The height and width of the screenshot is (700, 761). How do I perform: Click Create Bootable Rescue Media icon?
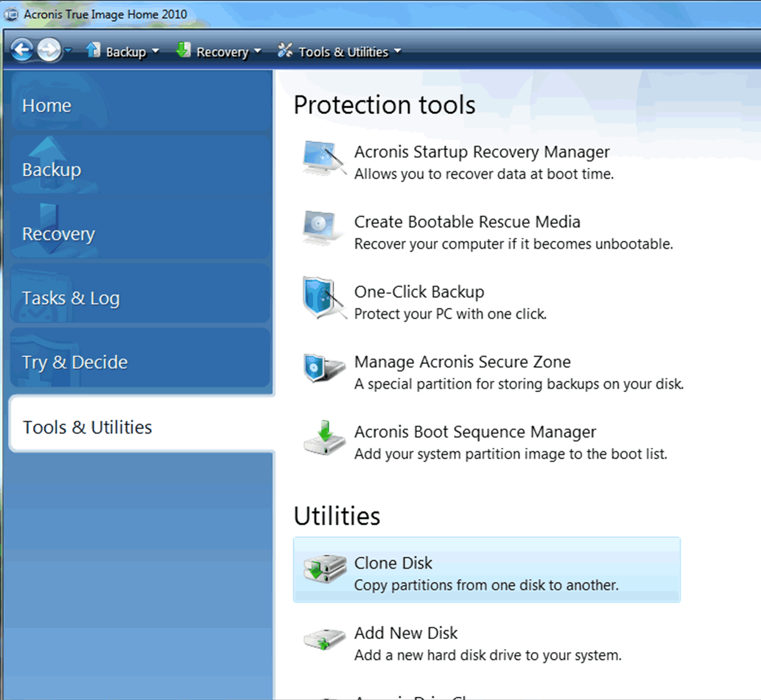(323, 228)
